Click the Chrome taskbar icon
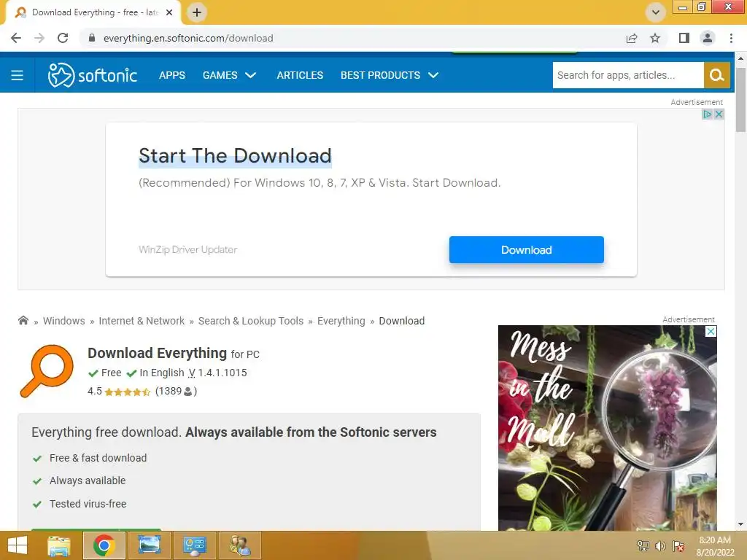 [104, 545]
